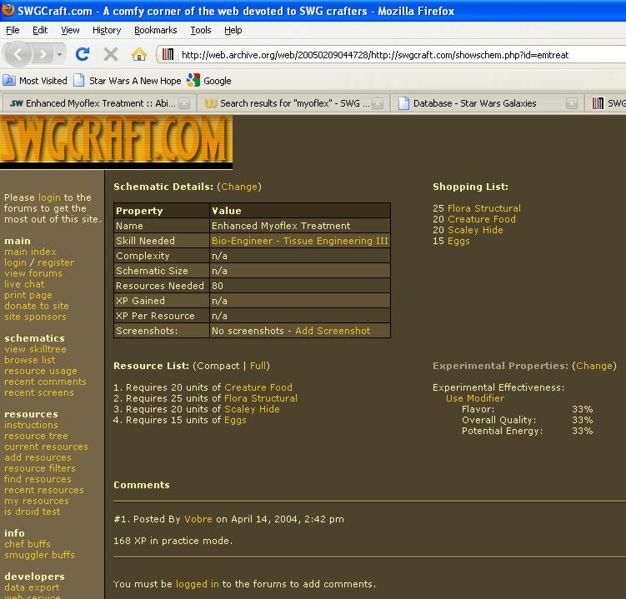Image resolution: width=626 pixels, height=599 pixels.
Task: Click view skilltree in the sidebar
Action: pyautogui.click(x=36, y=349)
